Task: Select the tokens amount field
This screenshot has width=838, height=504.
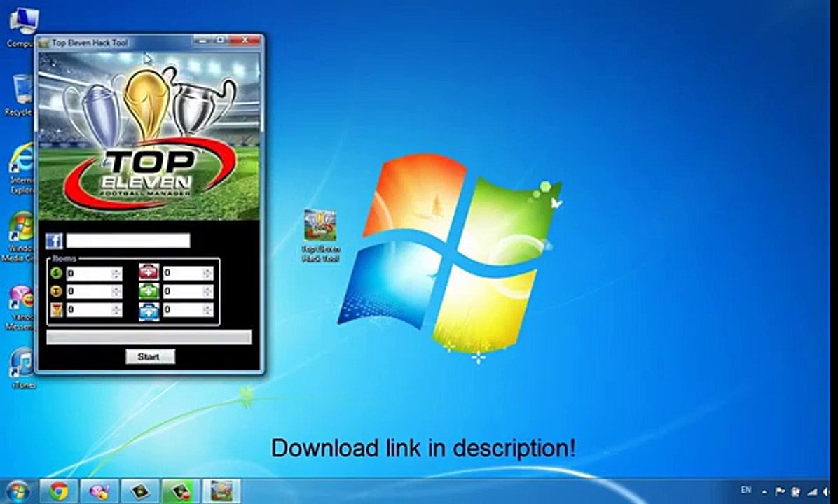Action: tap(94, 291)
